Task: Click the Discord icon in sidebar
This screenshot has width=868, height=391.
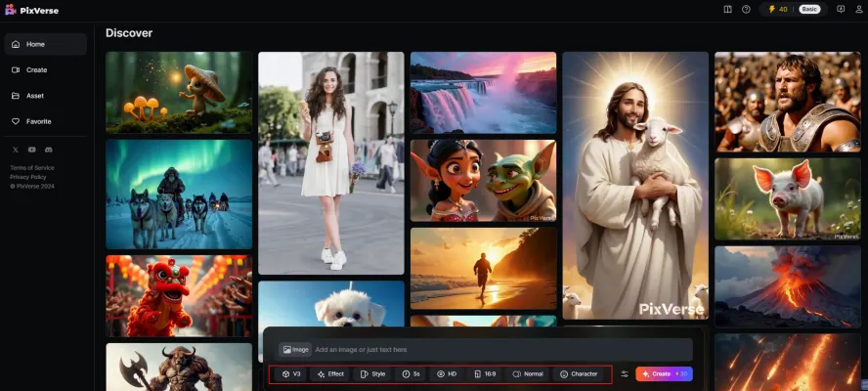Action: click(x=49, y=150)
